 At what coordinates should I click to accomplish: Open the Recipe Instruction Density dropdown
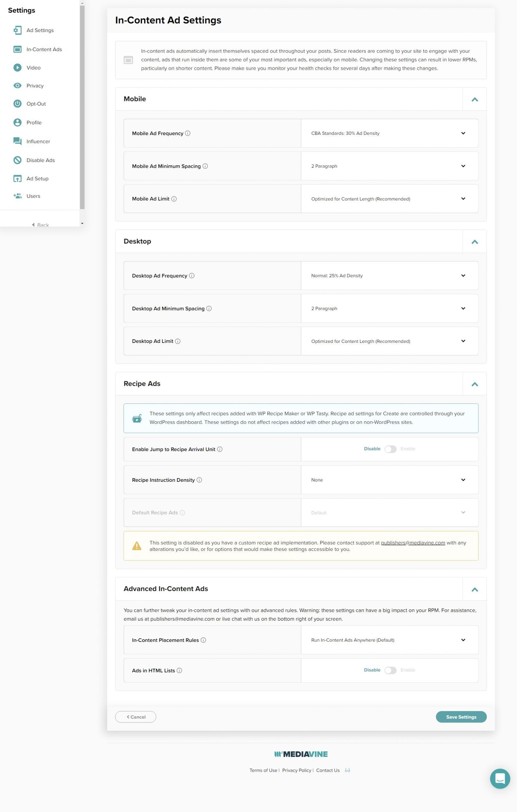[389, 480]
